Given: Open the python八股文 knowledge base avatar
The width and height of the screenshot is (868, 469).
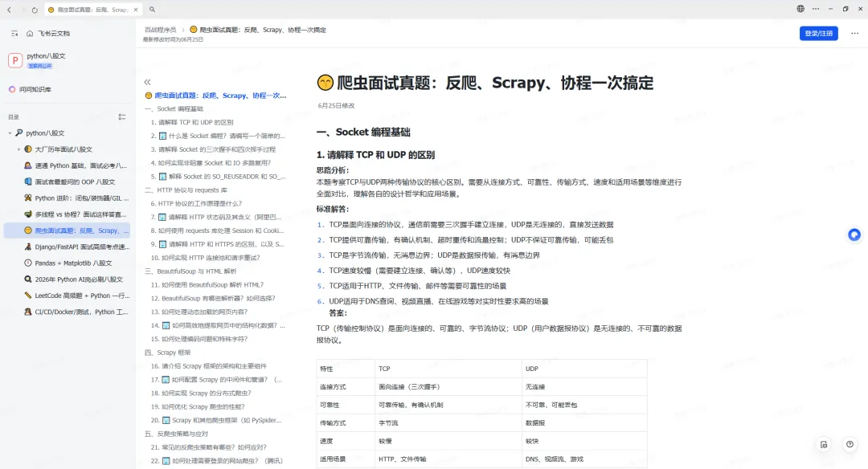Looking at the screenshot, I should coord(15,60).
